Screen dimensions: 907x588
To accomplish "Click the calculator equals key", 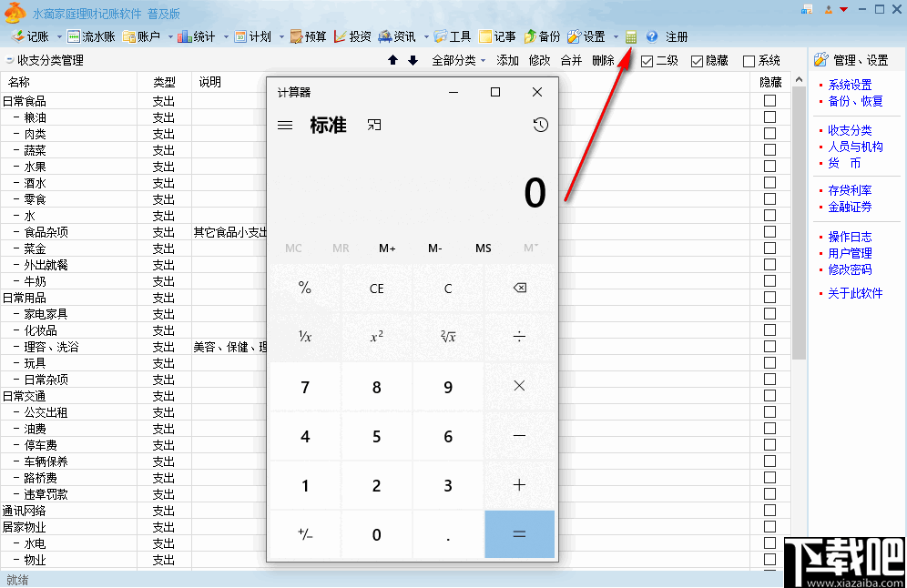I will (x=519, y=534).
